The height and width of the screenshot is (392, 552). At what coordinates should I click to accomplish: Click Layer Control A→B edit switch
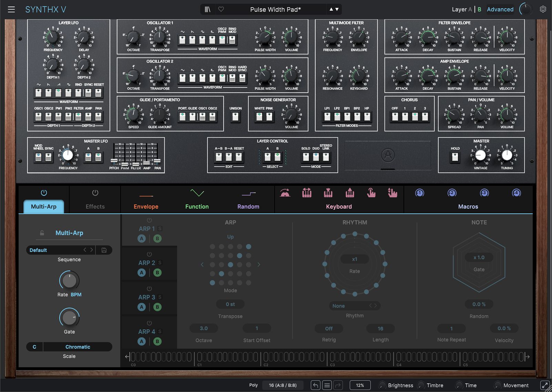[x=219, y=157]
